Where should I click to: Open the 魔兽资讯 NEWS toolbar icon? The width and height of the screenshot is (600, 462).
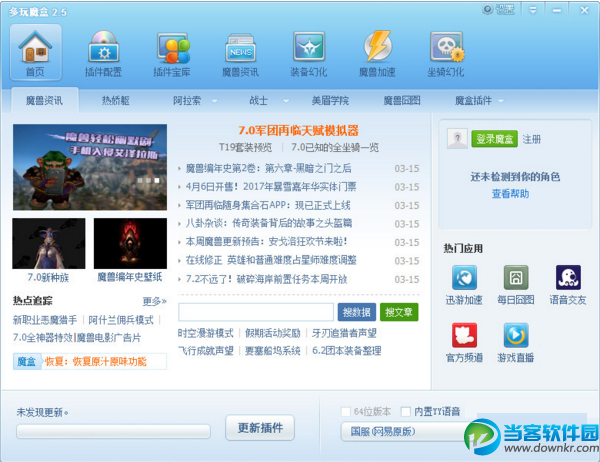240,53
